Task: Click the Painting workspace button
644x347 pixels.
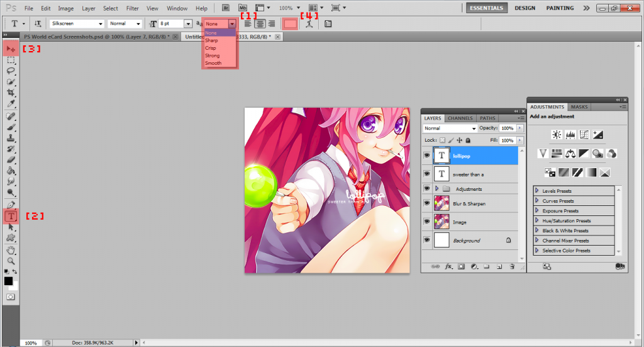Action: click(x=560, y=8)
